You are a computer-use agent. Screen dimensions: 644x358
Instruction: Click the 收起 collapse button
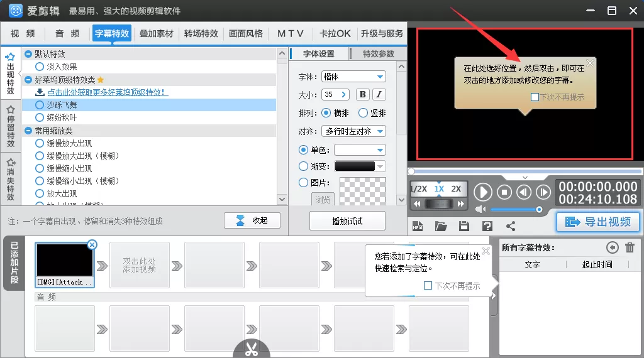pyautogui.click(x=252, y=220)
